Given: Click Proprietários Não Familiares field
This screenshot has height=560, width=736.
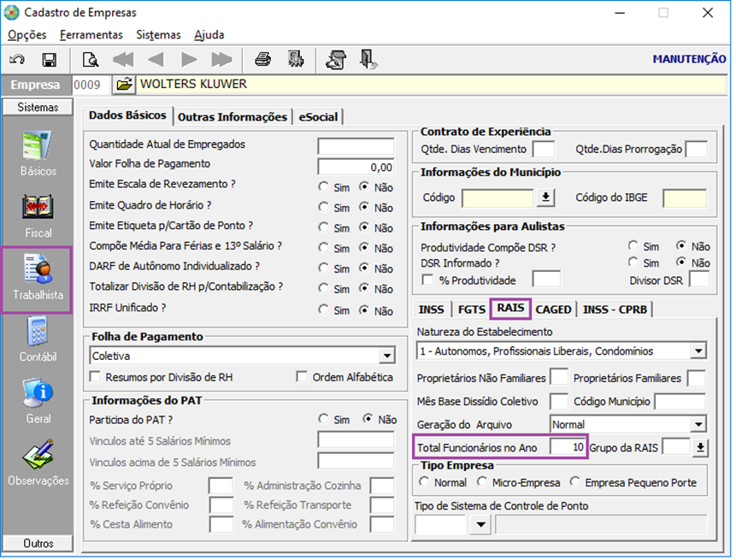Looking at the screenshot, I should click(x=559, y=377).
